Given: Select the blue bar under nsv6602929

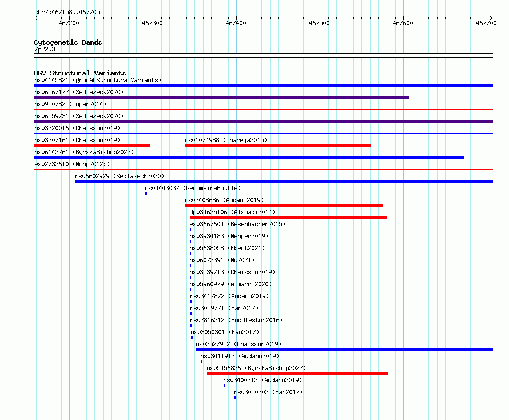Looking at the screenshot, I should [x=284, y=182].
